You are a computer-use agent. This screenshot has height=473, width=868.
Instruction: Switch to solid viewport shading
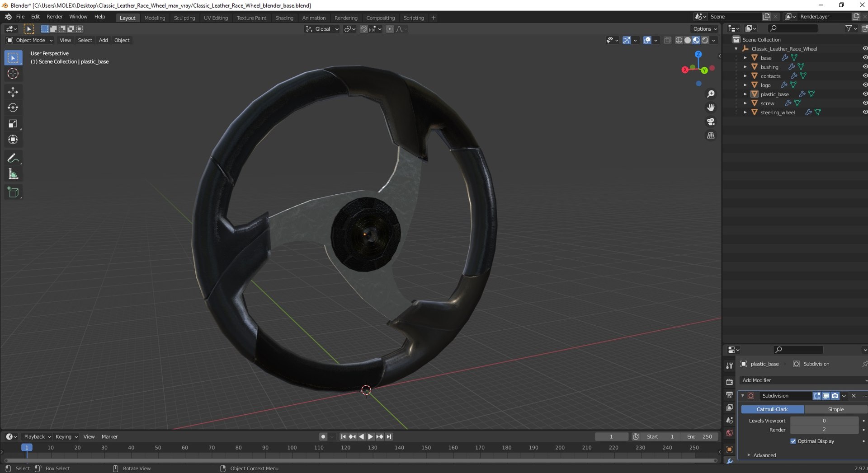(688, 40)
